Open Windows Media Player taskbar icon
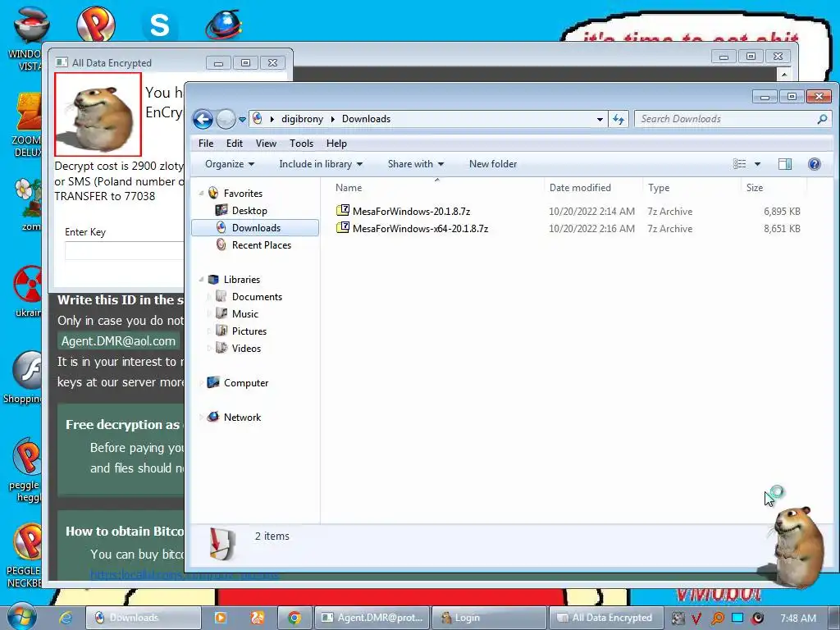840x630 pixels. click(220, 618)
